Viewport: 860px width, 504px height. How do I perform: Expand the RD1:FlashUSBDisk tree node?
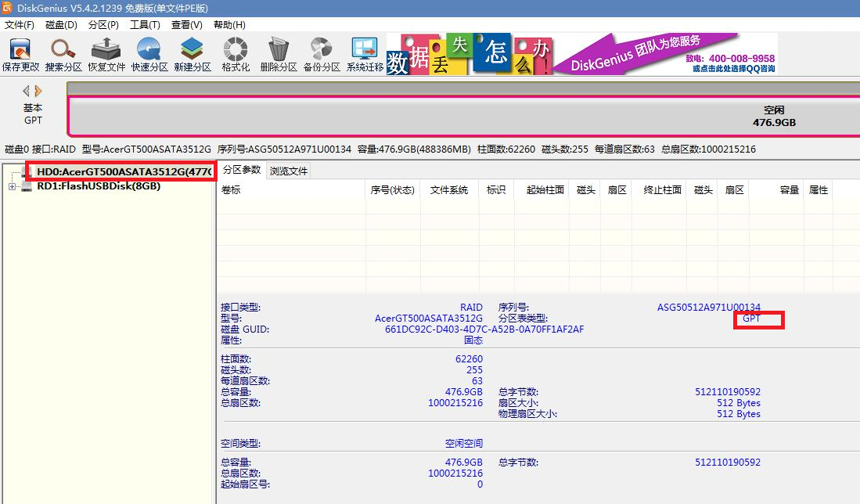click(12, 186)
